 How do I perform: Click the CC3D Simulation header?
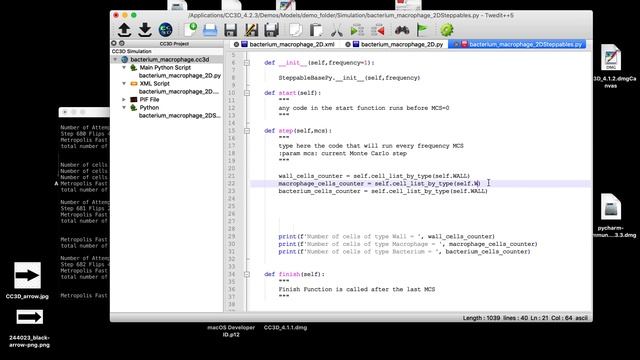point(131,51)
